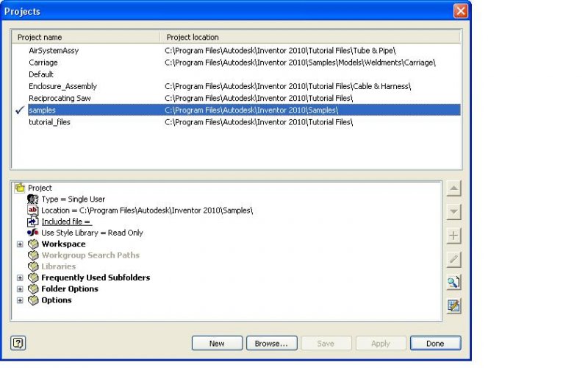Click the Options folder icon
This screenshot has width=588, height=368.
pyautogui.click(x=33, y=300)
